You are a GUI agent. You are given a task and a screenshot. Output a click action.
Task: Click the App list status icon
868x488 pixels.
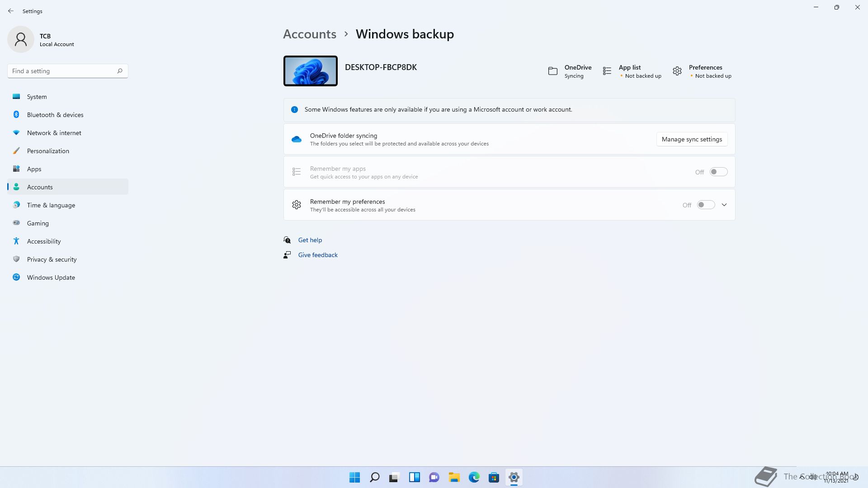click(607, 71)
